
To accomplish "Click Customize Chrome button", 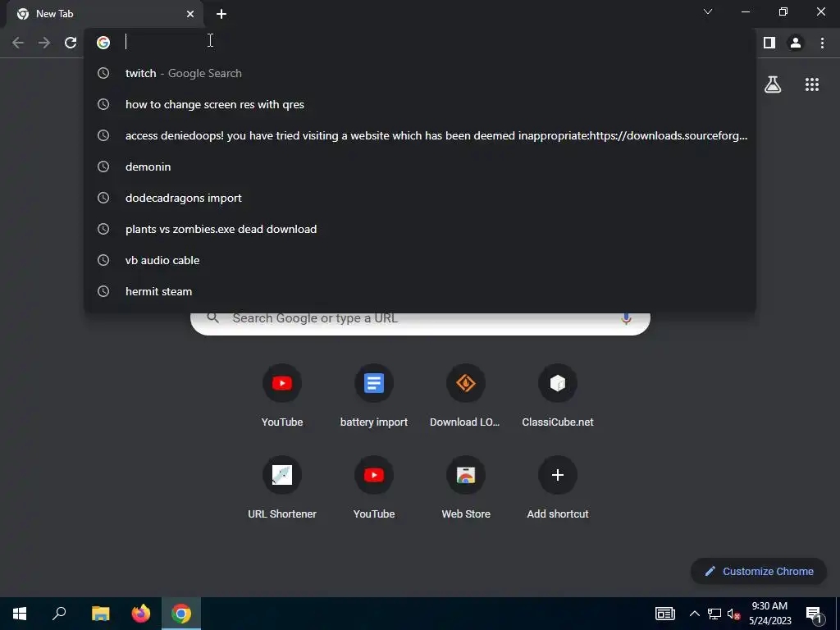I will coord(759,571).
